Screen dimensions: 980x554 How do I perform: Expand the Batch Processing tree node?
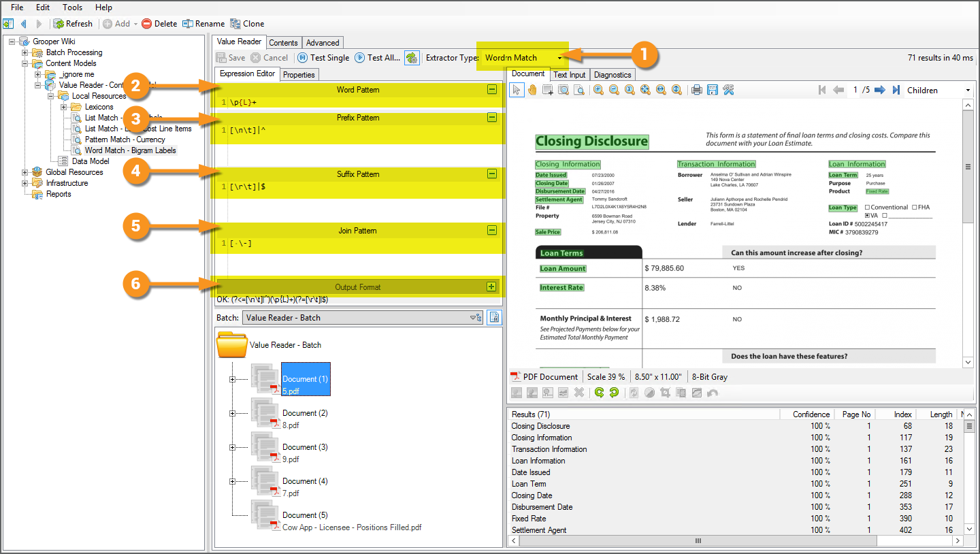(26, 52)
